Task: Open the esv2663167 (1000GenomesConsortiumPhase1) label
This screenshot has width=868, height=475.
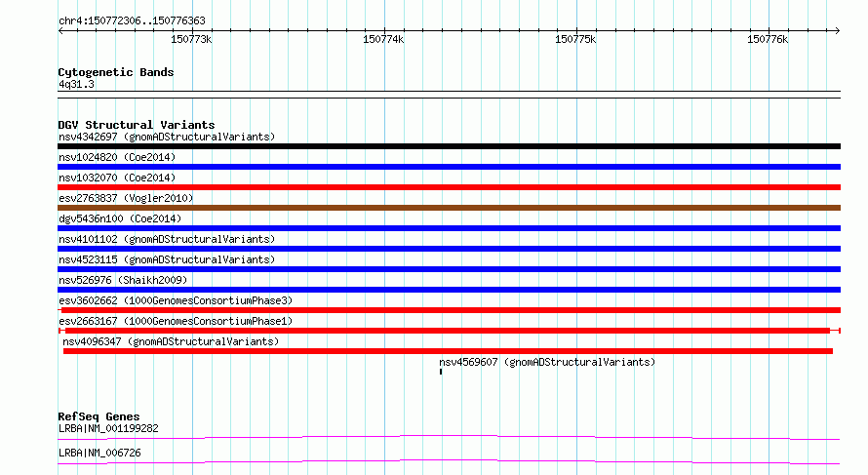Action: coord(176,321)
